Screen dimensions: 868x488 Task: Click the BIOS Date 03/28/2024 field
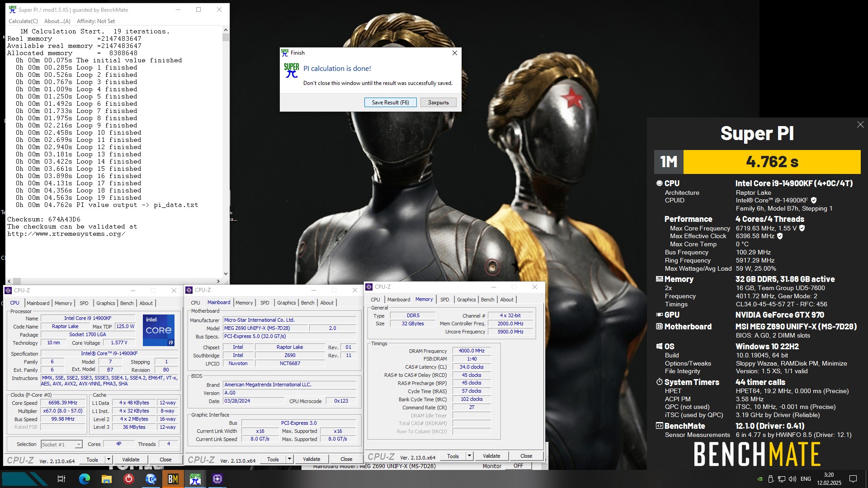point(254,401)
